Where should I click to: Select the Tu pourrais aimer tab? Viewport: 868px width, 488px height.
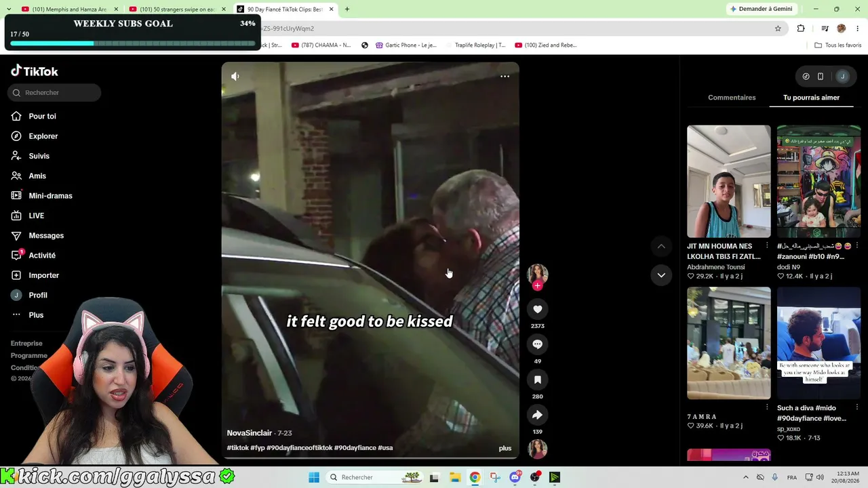tap(812, 98)
